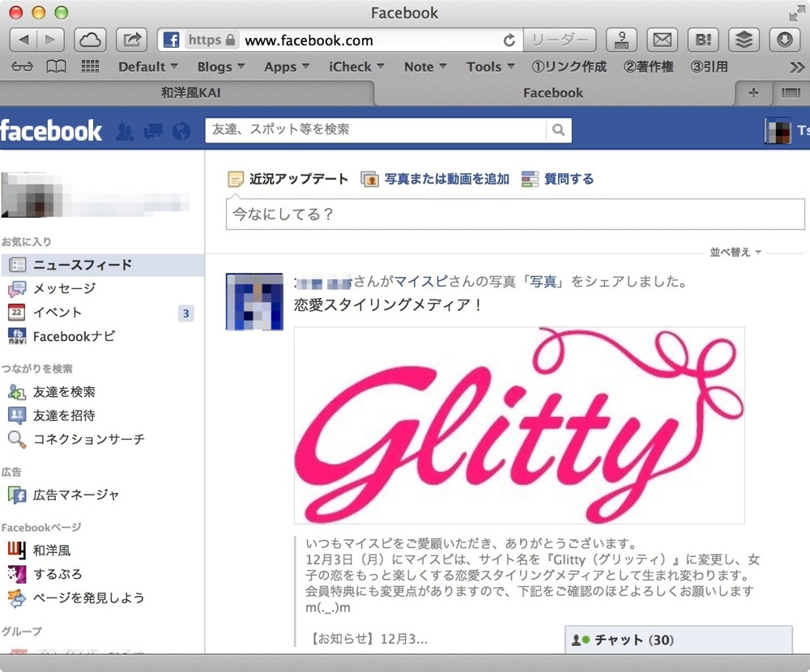This screenshot has width=810, height=672.
Task: Click the B! Hatena bookmark icon
Action: (x=703, y=40)
